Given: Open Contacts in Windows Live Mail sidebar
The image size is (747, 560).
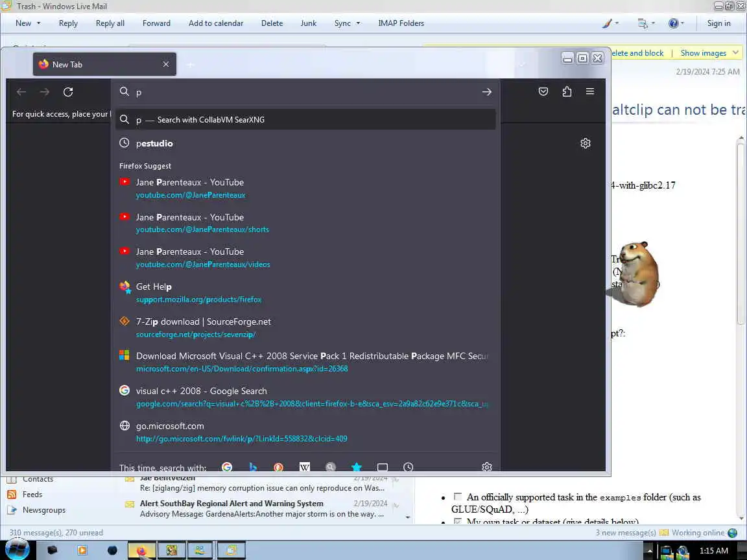Looking at the screenshot, I should coord(38,479).
